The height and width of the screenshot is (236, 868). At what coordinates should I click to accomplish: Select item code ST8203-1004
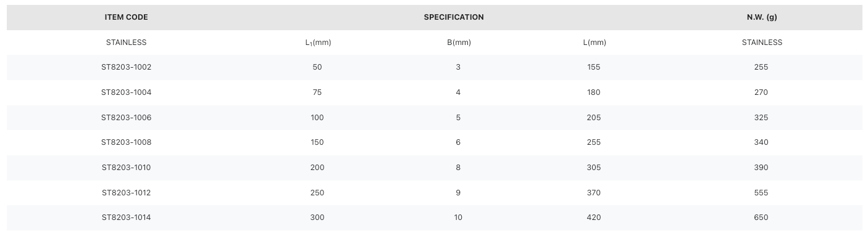(x=126, y=92)
